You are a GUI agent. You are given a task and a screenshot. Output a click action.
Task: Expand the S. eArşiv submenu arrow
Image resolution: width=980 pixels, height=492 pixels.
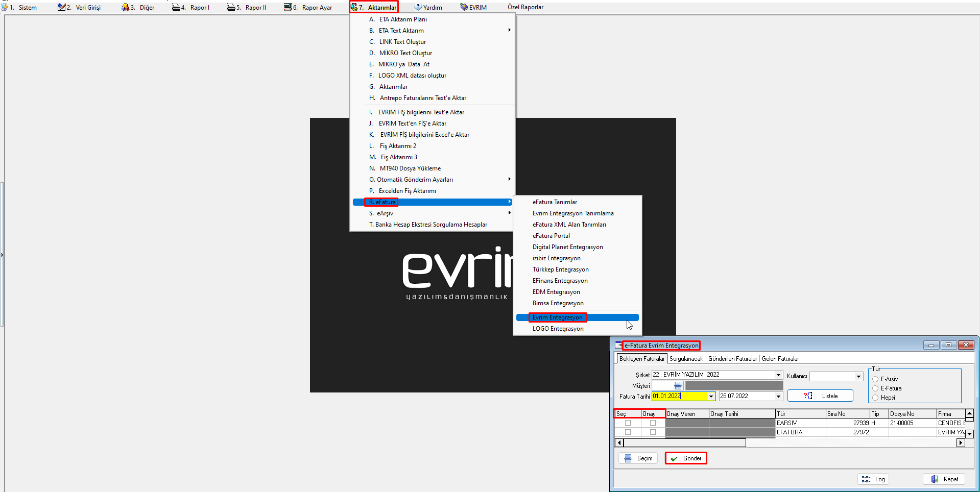(509, 213)
